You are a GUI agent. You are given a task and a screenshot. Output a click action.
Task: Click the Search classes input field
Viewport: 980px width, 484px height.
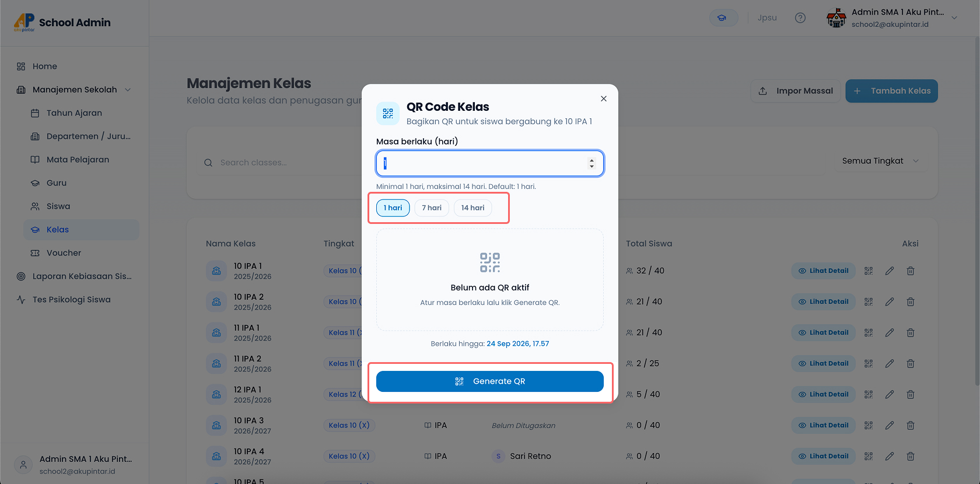click(x=284, y=163)
